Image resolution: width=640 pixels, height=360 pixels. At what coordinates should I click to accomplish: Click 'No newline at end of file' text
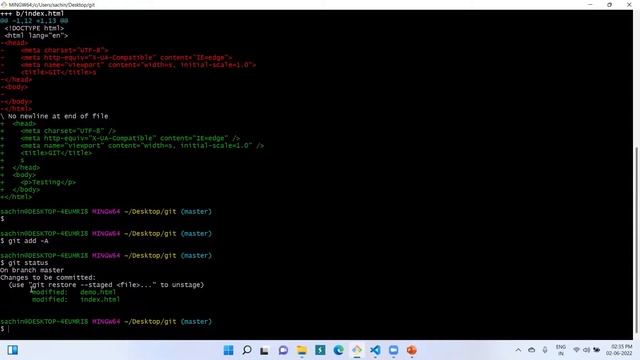[x=58, y=116]
